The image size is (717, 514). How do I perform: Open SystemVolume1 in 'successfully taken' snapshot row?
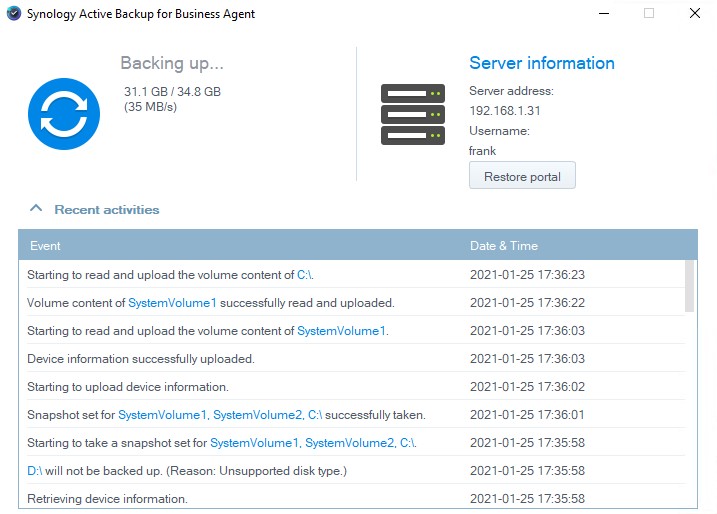[x=162, y=415]
